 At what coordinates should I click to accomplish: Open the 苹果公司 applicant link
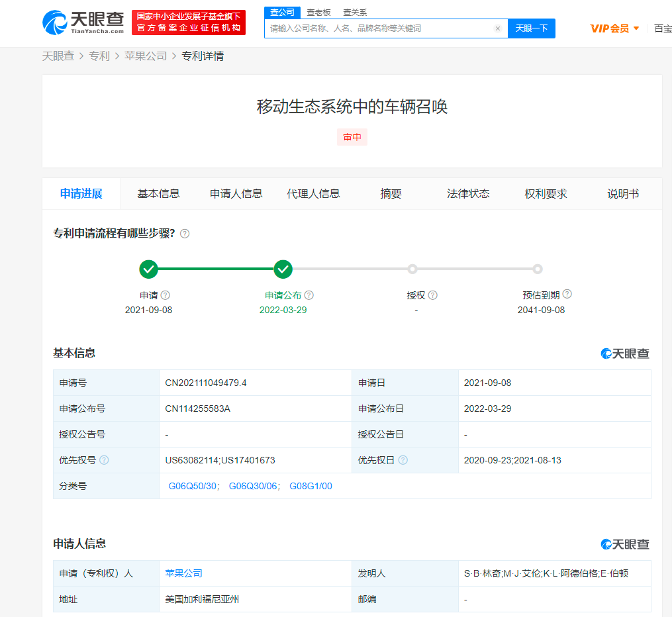[184, 573]
